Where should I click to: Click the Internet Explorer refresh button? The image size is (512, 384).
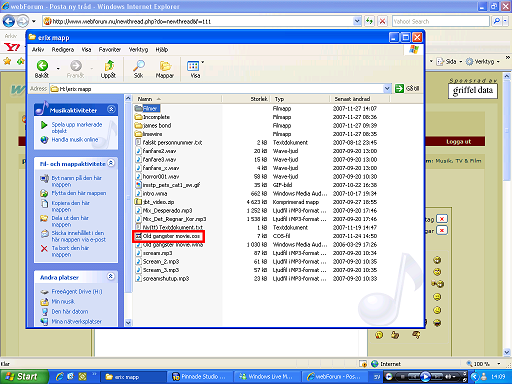(369, 21)
